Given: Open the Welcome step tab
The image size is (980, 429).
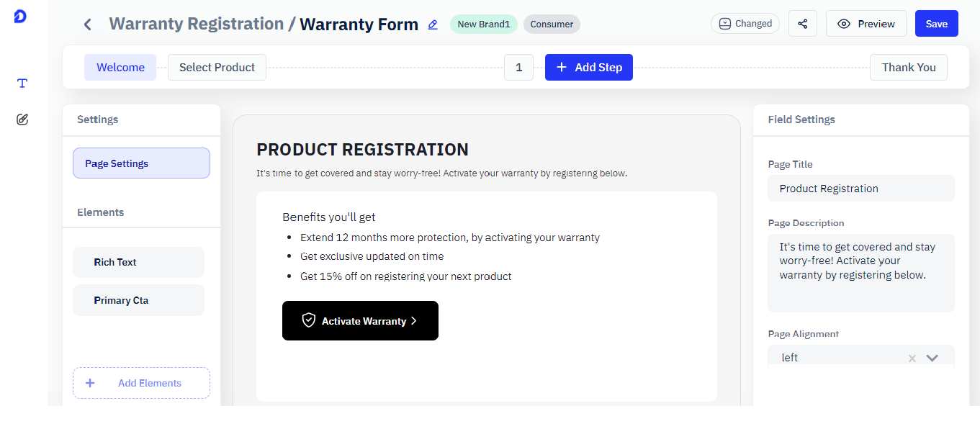Looking at the screenshot, I should point(120,68).
